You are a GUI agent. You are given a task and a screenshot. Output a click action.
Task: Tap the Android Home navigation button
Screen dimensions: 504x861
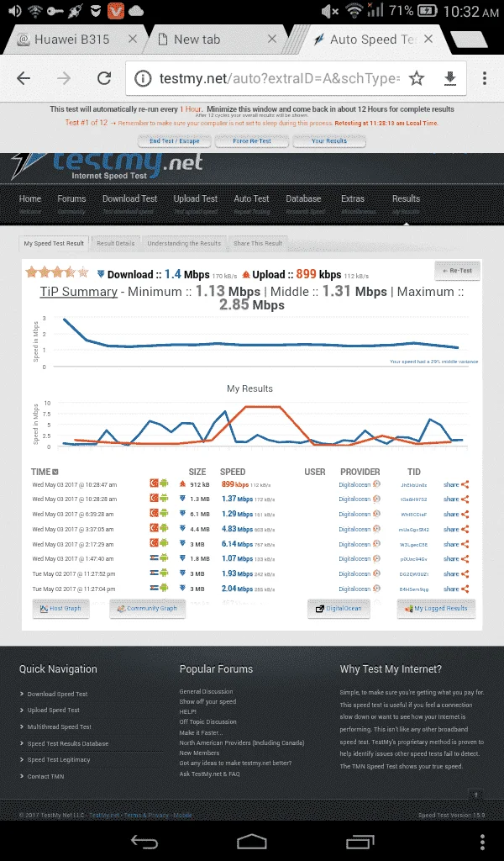click(x=252, y=842)
